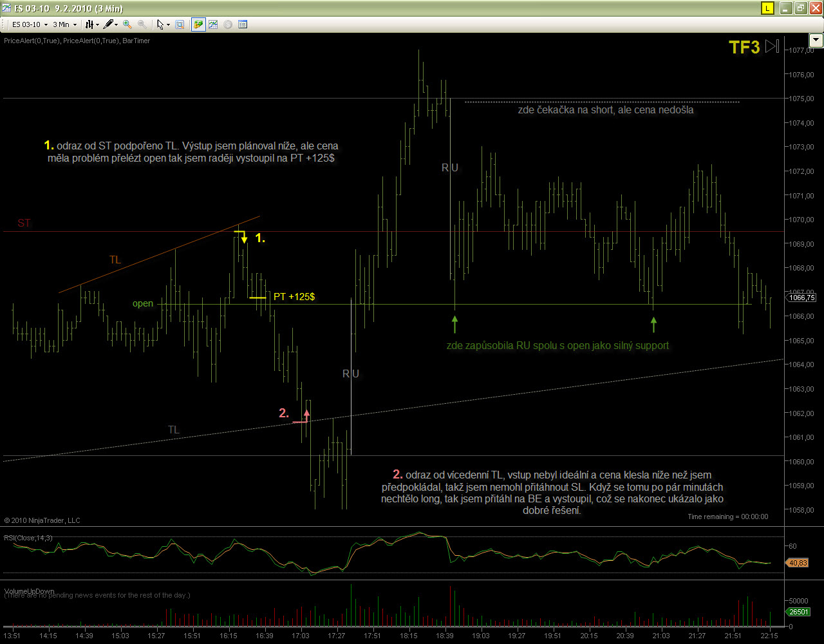Click the Time remaining = 00:00:00 text
The height and width of the screenshot is (644, 824).
click(x=727, y=516)
